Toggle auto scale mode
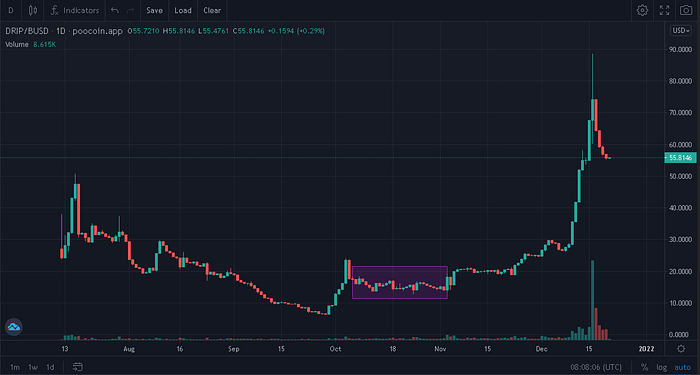 click(x=683, y=367)
